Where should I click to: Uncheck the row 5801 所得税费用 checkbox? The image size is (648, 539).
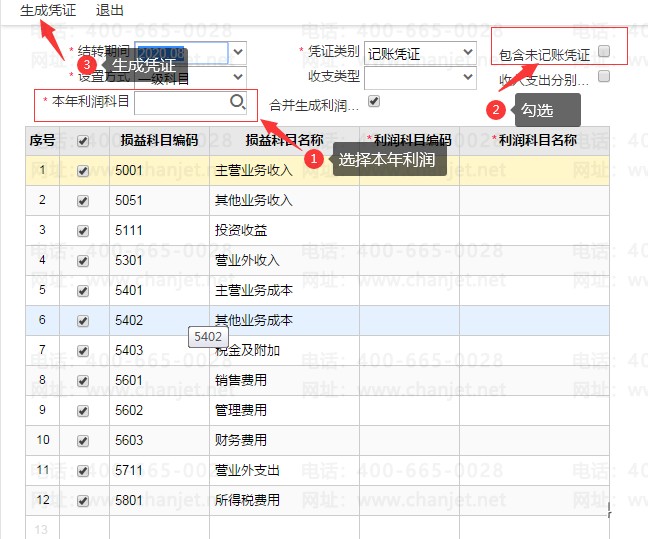83,501
